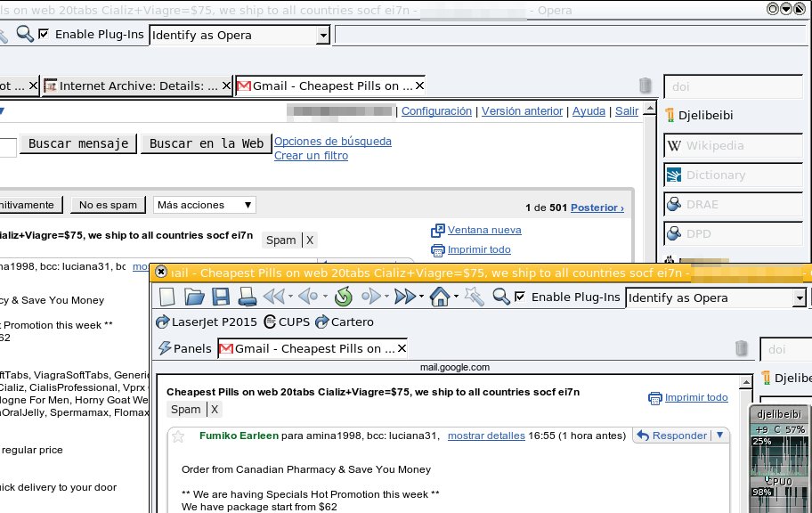The width and height of the screenshot is (812, 513).
Task: Click scrollbar up arrow in back window
Action: coord(649,109)
